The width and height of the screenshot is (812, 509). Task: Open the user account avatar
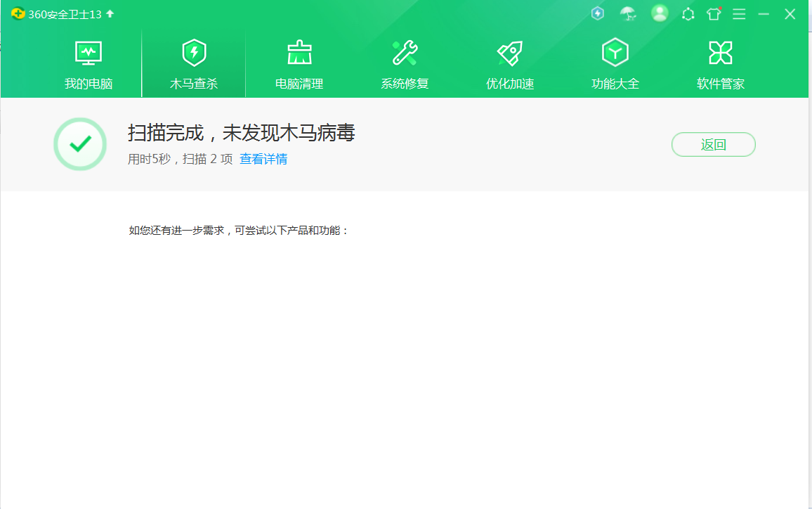pos(660,13)
